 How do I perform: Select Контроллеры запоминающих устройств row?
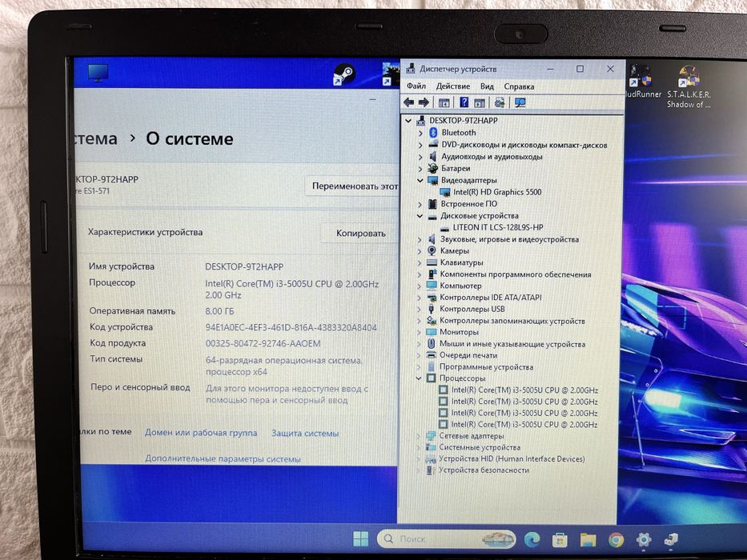point(512,321)
